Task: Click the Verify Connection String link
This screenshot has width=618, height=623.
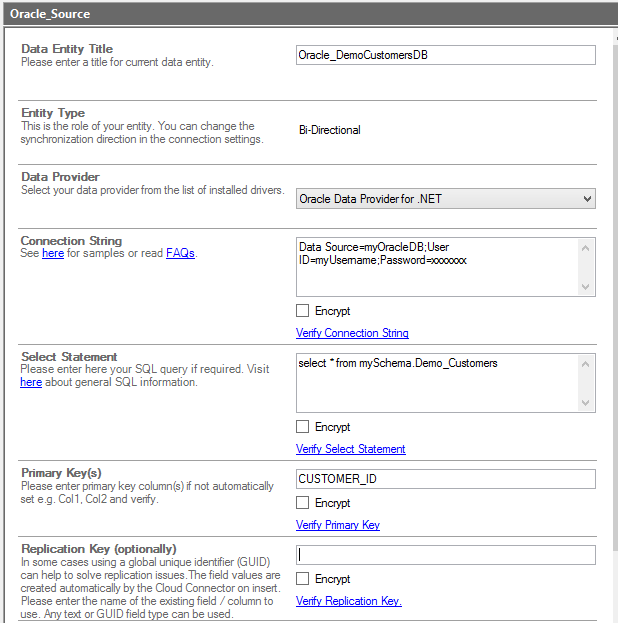Action: [x=352, y=333]
